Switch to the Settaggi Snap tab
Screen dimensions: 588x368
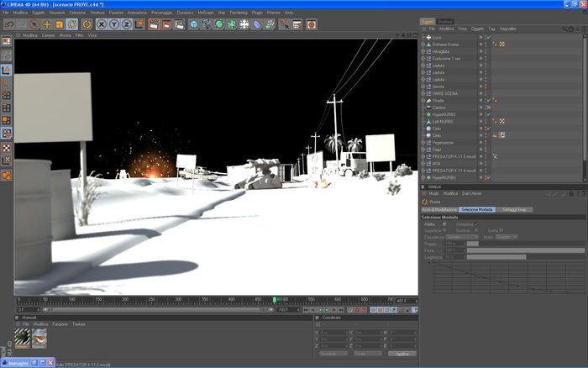[x=513, y=208]
